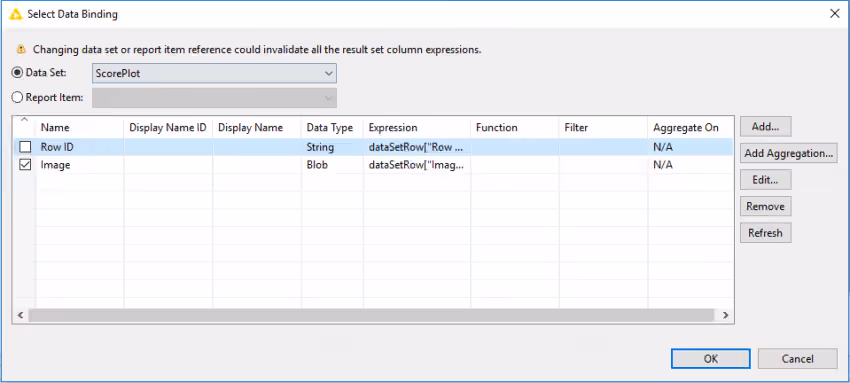Open the Report Item dropdown
Image resolution: width=850 pixels, height=383 pixels.
point(214,98)
